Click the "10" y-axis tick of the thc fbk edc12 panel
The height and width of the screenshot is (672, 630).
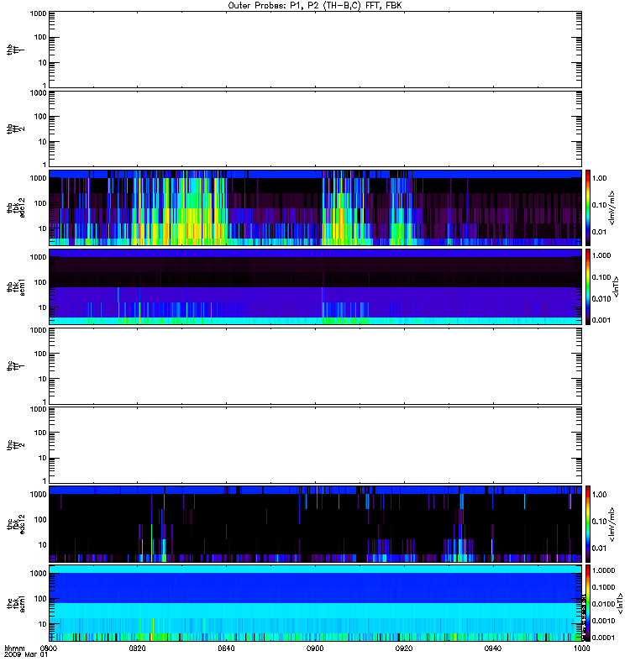point(43,545)
